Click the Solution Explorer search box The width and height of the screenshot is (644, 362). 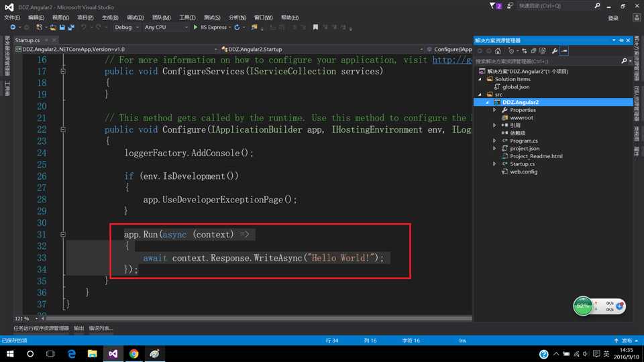[x=548, y=61]
